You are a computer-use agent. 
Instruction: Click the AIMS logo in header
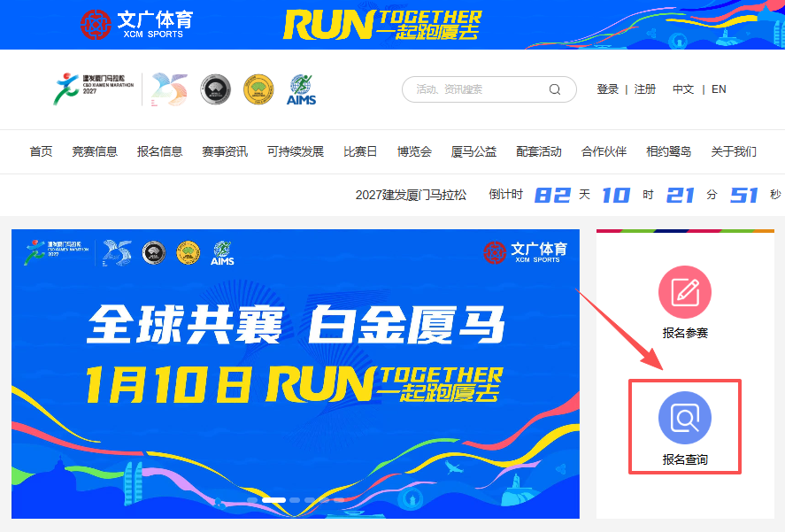pyautogui.click(x=301, y=89)
